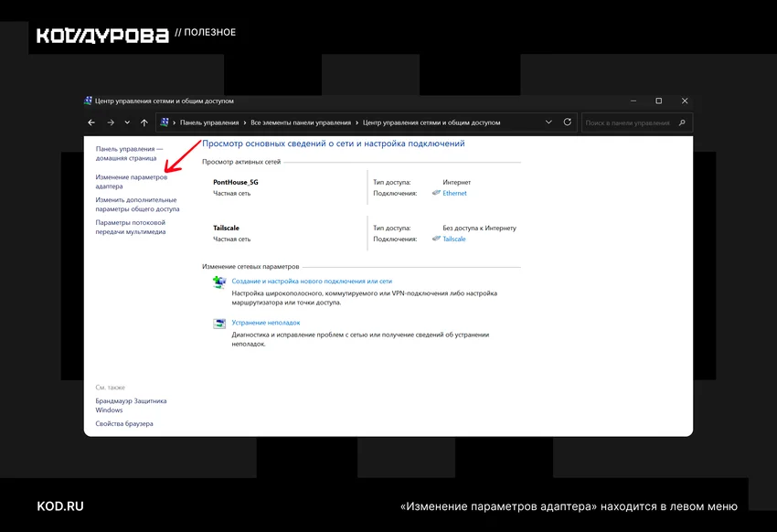Select Центр управления сетями breadcrumb in address bar
The width and height of the screenshot is (777, 532).
pos(431,122)
